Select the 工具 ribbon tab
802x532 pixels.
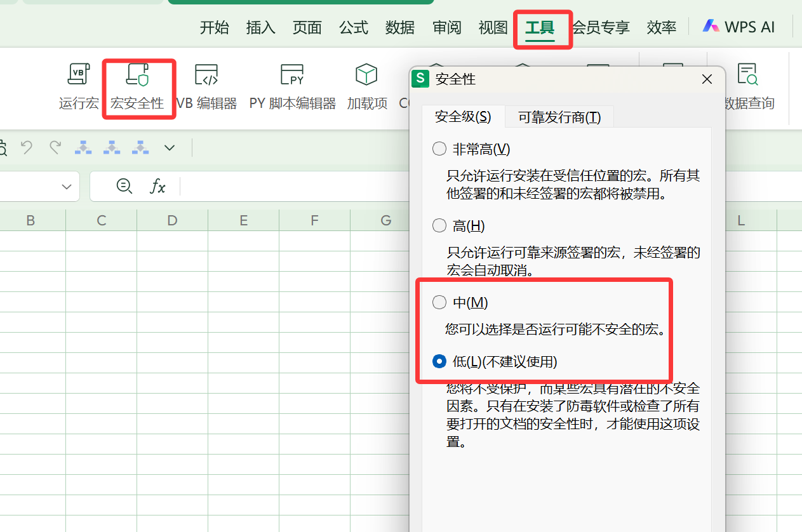[x=540, y=27]
